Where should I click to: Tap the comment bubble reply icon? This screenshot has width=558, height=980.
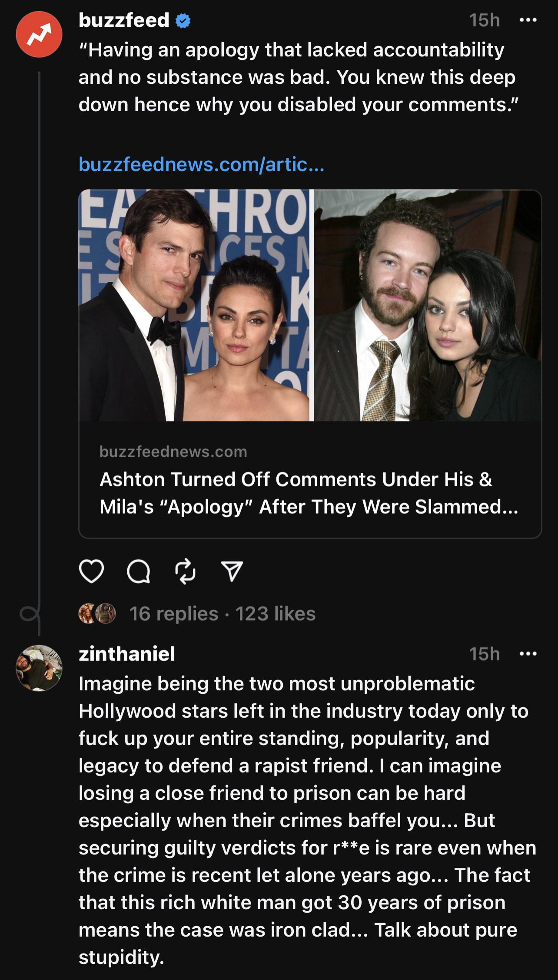(x=139, y=571)
